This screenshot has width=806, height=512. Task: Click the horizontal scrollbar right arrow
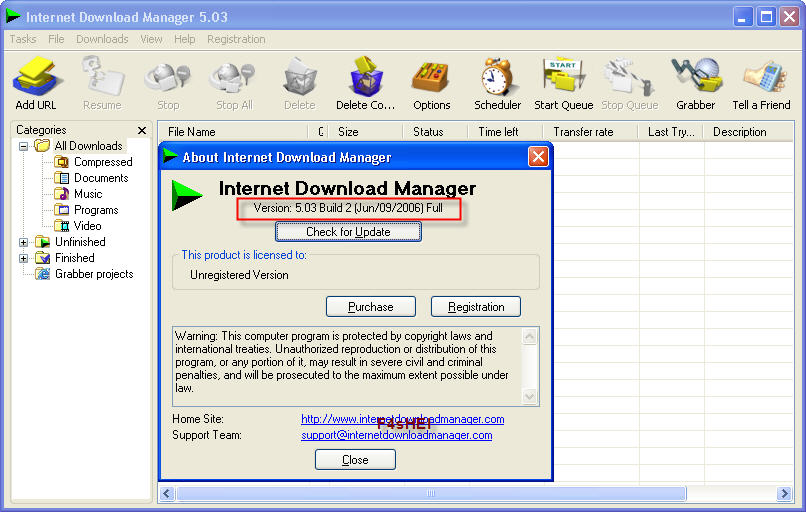coord(784,494)
